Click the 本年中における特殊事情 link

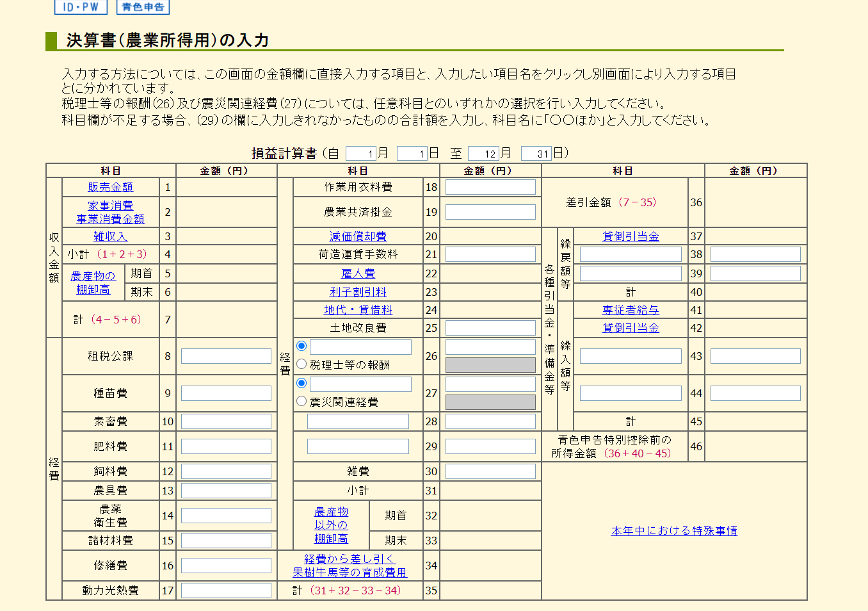click(674, 530)
